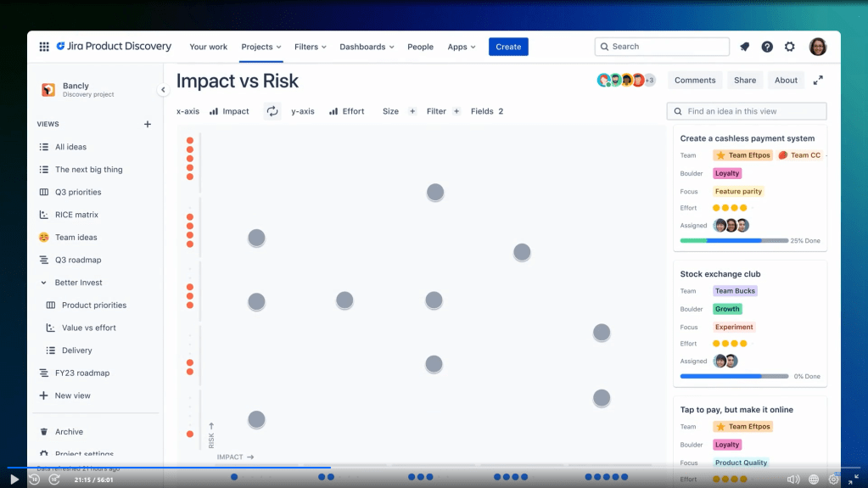This screenshot has height=488, width=868.
Task: Add a new view with plus icon
Action: click(x=148, y=124)
